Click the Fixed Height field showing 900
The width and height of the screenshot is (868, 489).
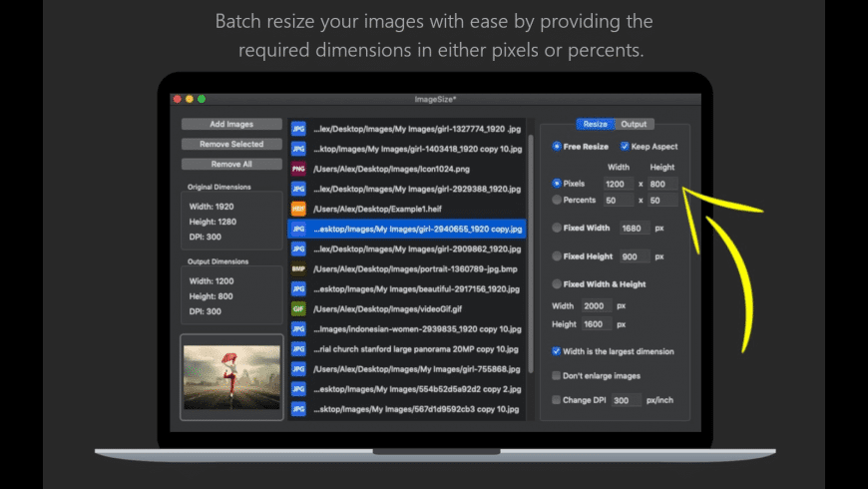click(x=635, y=256)
